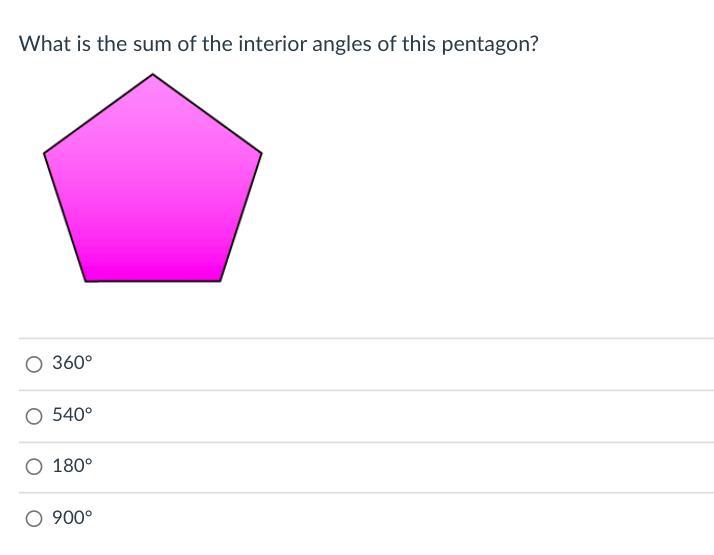The height and width of the screenshot is (555, 714).
Task: Click the pentagon's left vertex
Action: point(45,153)
